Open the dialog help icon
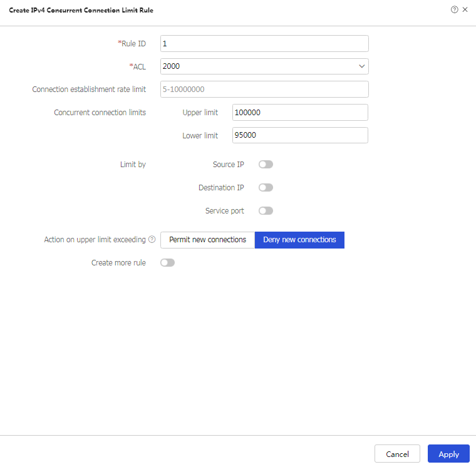This screenshot has height=467, width=476. click(454, 10)
